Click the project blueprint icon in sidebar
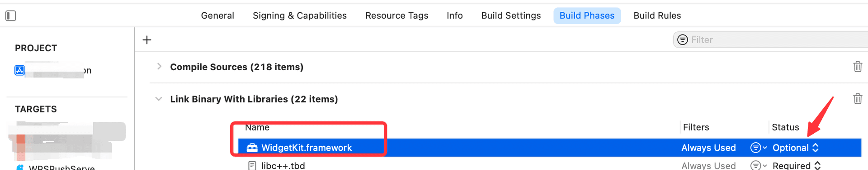Image resolution: width=868 pixels, height=170 pixels. (19, 70)
